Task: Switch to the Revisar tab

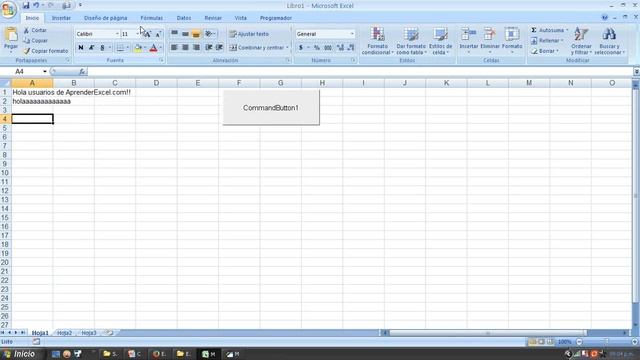Action: pos(213,18)
